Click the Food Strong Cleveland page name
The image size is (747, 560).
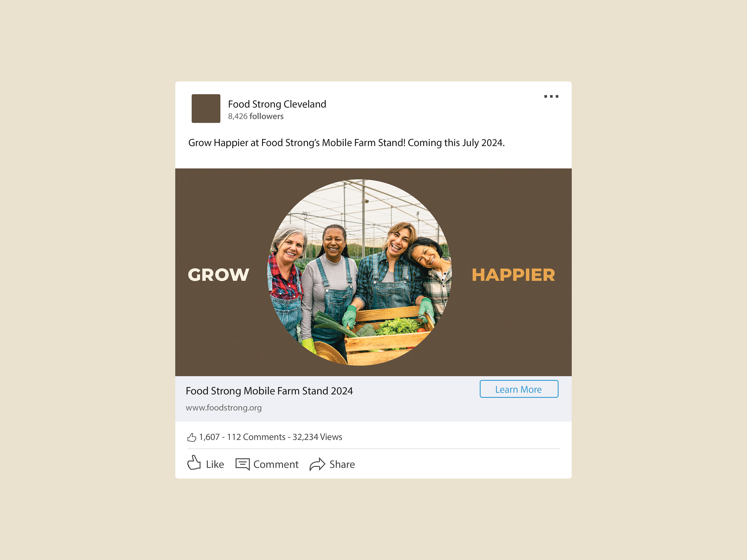coord(277,104)
